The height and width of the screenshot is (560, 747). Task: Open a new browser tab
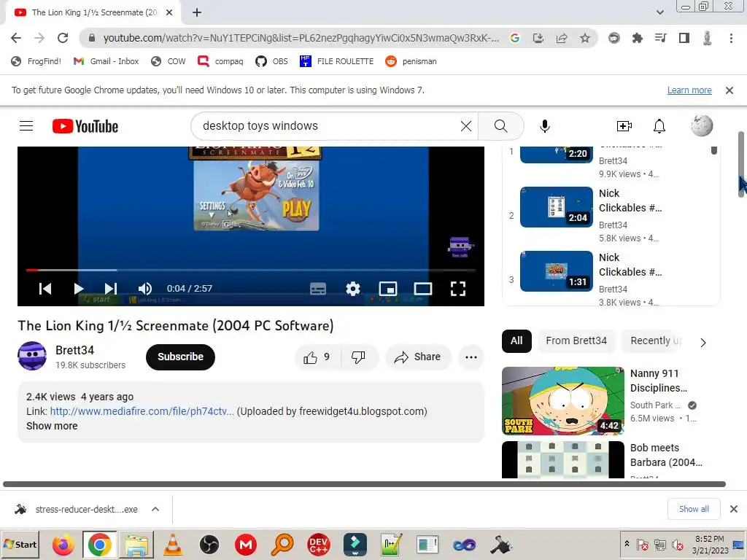[197, 12]
